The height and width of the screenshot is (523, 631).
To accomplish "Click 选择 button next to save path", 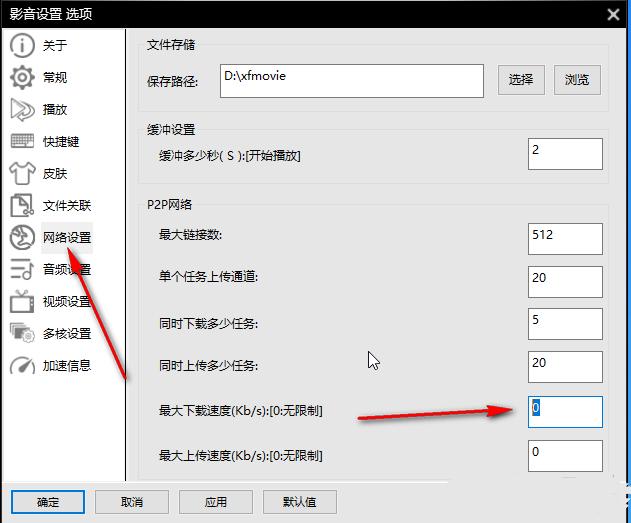I will 521,80.
